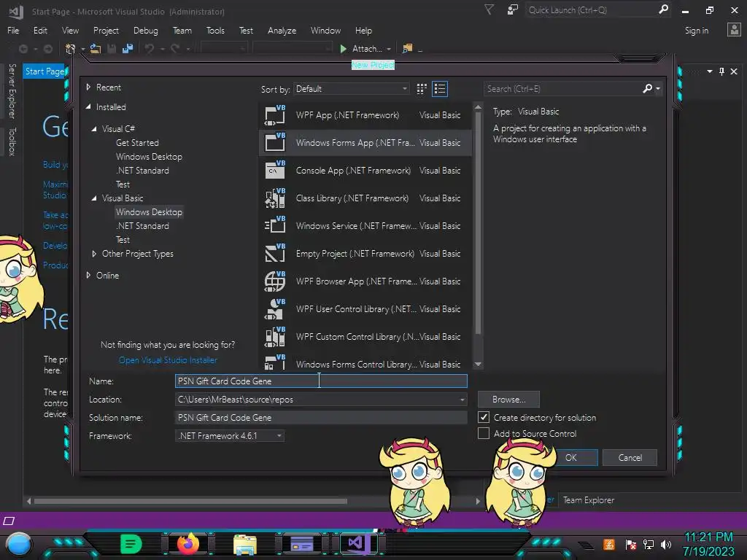747x560 pixels.
Task: Open the Team Explorer tab
Action: click(x=589, y=500)
